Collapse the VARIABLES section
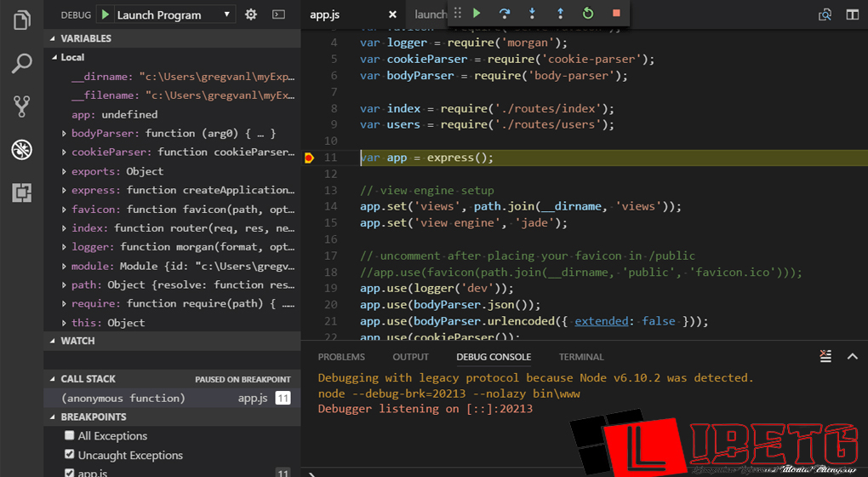This screenshot has height=477, width=868. click(53, 38)
